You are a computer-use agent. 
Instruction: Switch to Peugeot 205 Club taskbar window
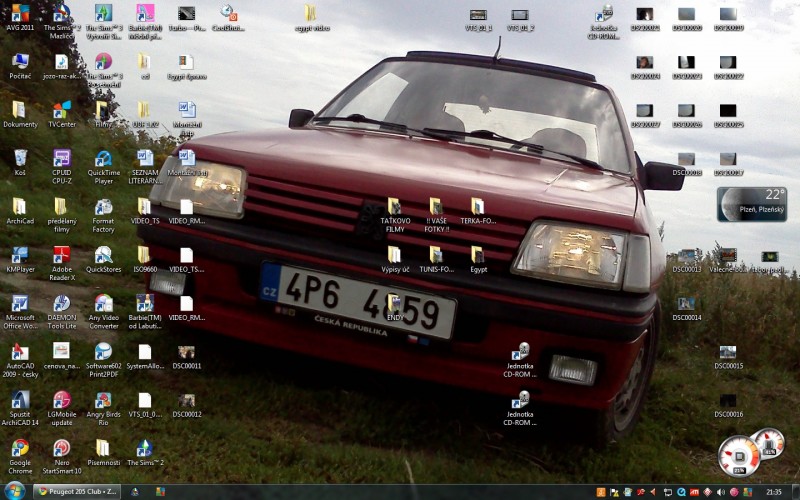coord(78,492)
